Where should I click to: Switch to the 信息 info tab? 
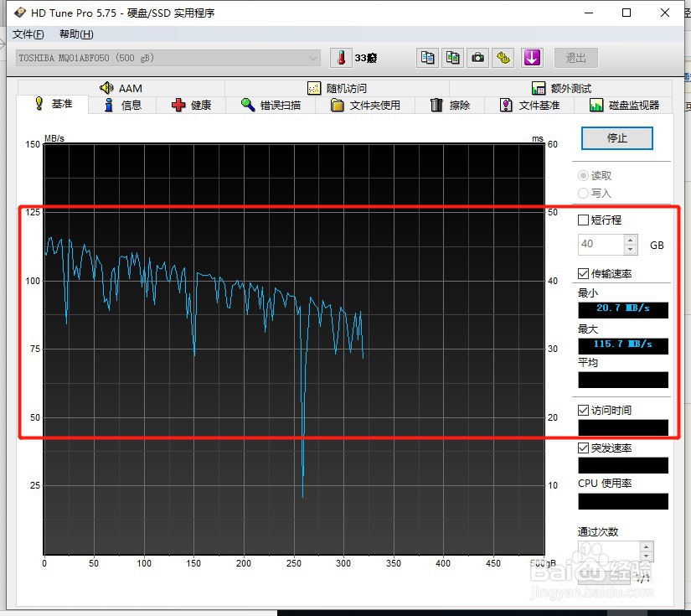pos(122,105)
